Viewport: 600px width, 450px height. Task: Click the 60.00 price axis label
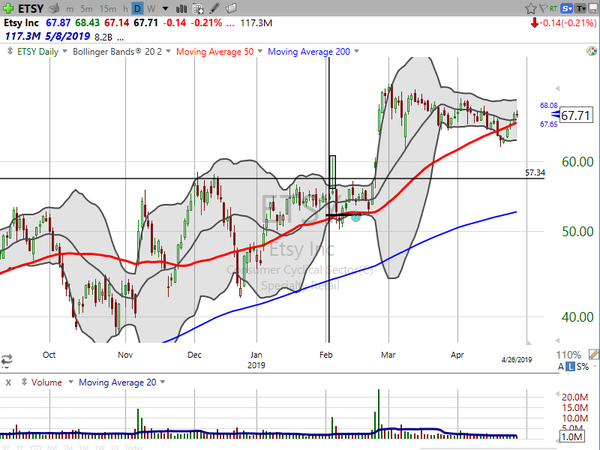577,162
